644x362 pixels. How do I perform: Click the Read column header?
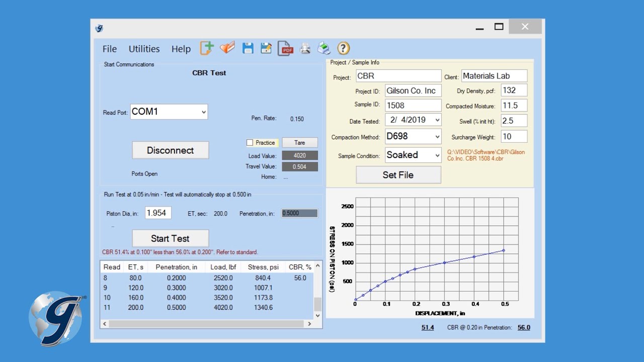[x=112, y=267]
